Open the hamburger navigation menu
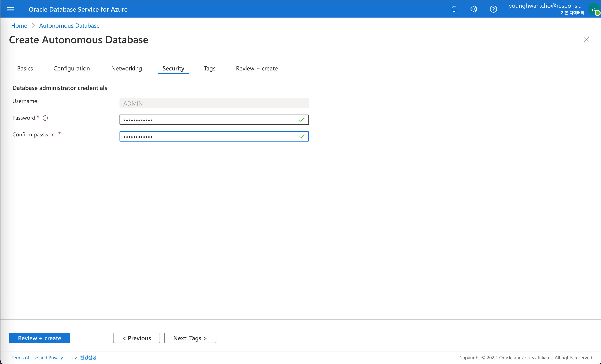Screen dimensions: 601x364 [x=10, y=9]
